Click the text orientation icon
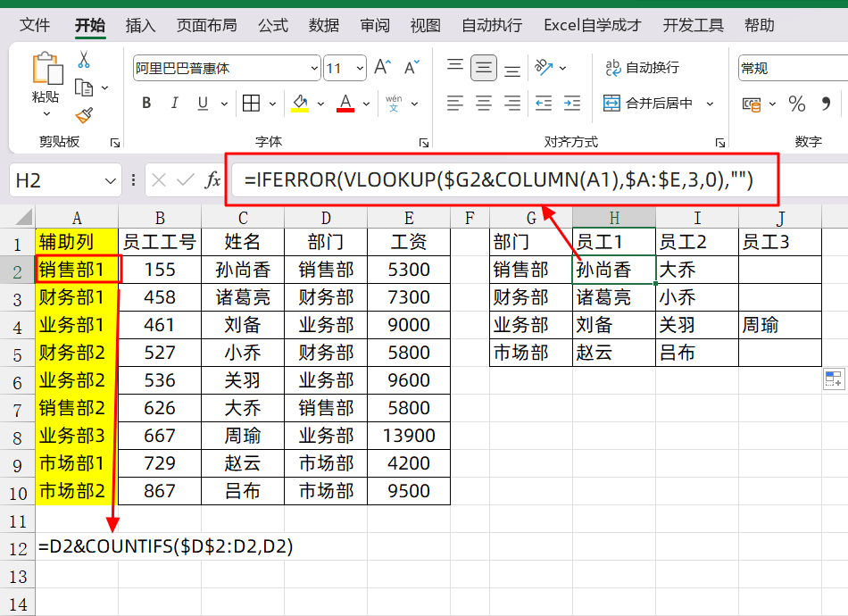The height and width of the screenshot is (616, 848). [544, 68]
